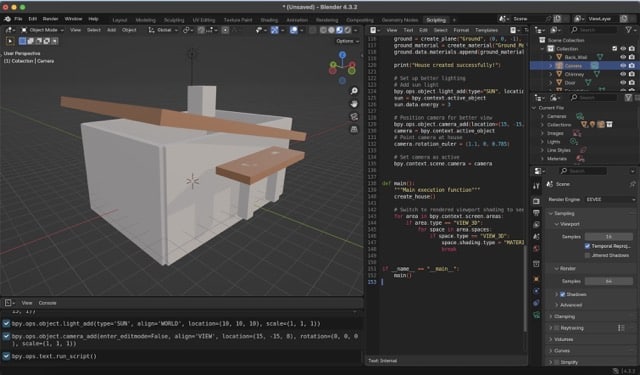Screen dimensions: 640x375
Task: Switch to rendered viewport shading
Action: (x=348, y=30)
